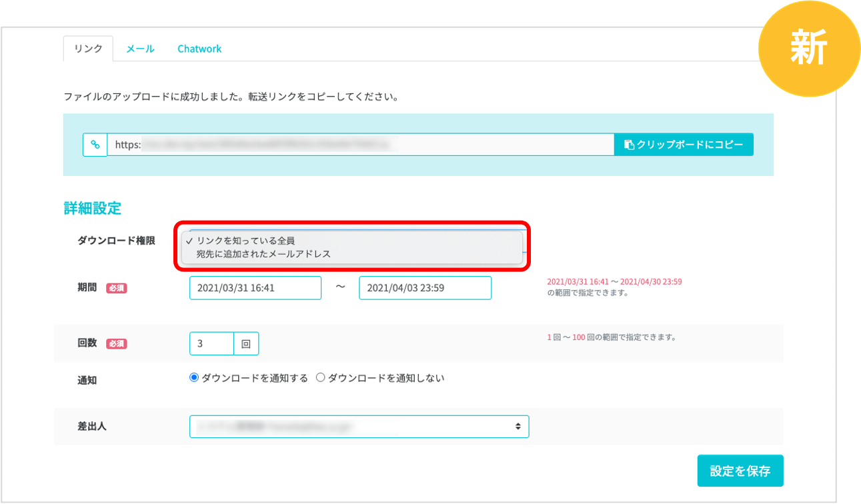Click the start date field 2021/03/31 16:41
This screenshot has width=861, height=504.
pos(255,288)
